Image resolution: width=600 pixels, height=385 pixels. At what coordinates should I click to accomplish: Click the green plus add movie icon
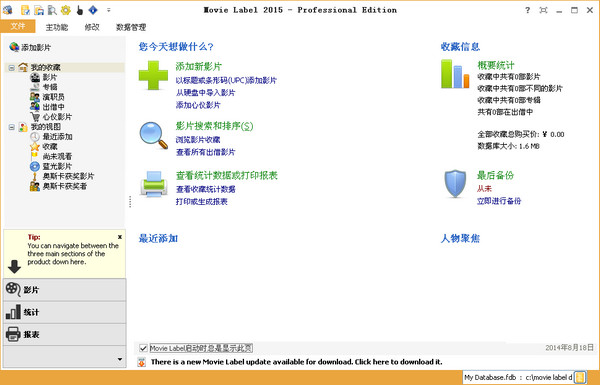(153, 75)
